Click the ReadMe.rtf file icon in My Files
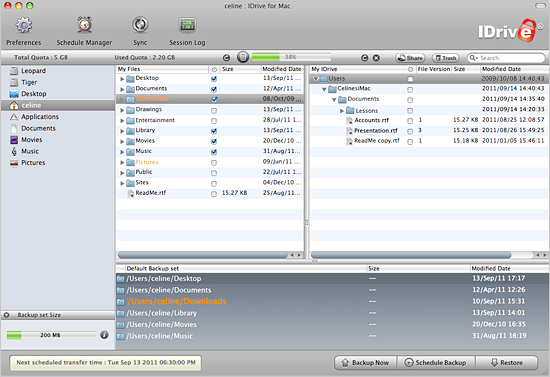 (130, 193)
